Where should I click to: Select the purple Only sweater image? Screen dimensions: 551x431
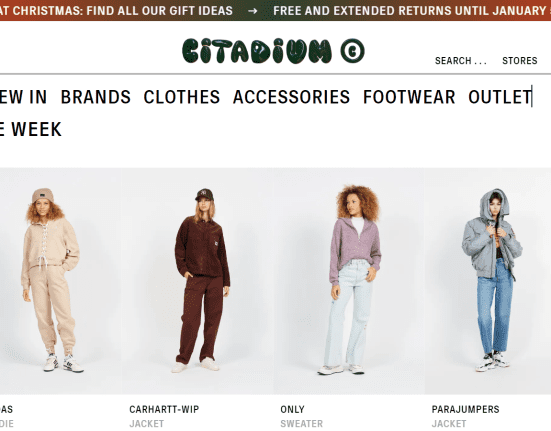click(x=349, y=281)
